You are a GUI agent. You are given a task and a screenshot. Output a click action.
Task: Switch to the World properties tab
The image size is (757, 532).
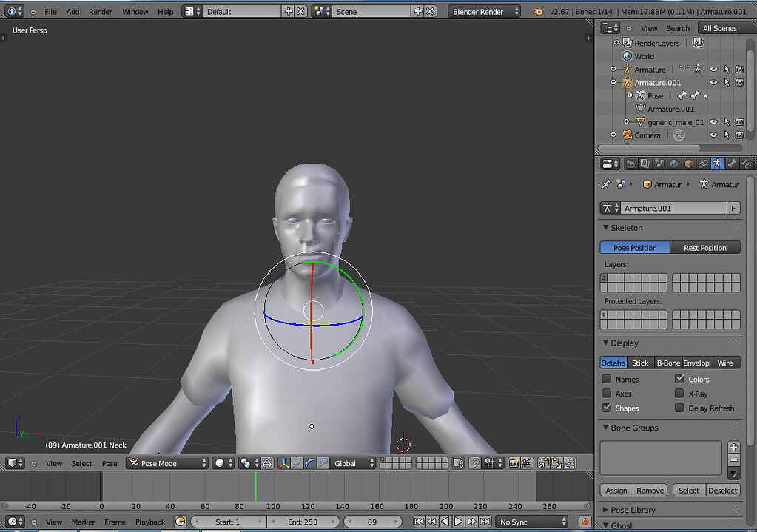674,164
